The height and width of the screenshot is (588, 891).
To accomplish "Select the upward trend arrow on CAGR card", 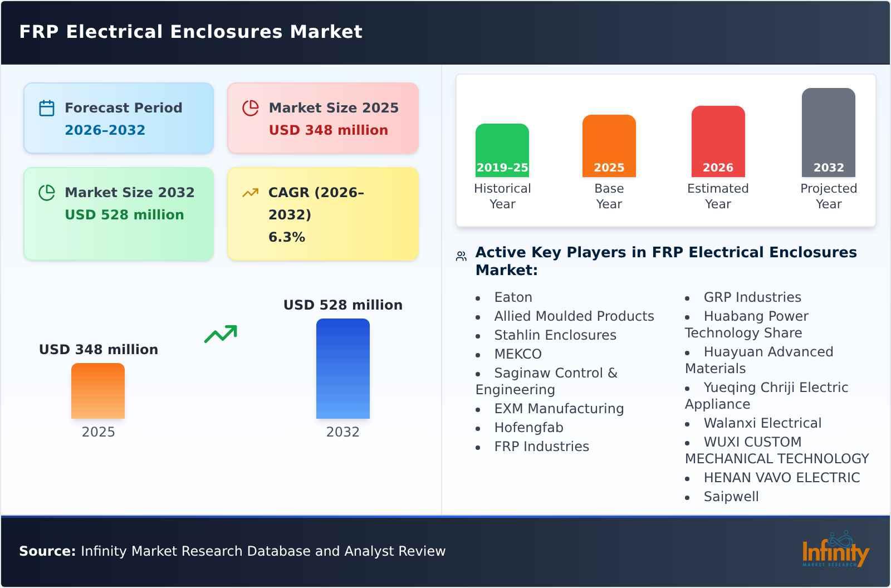I will (x=250, y=192).
